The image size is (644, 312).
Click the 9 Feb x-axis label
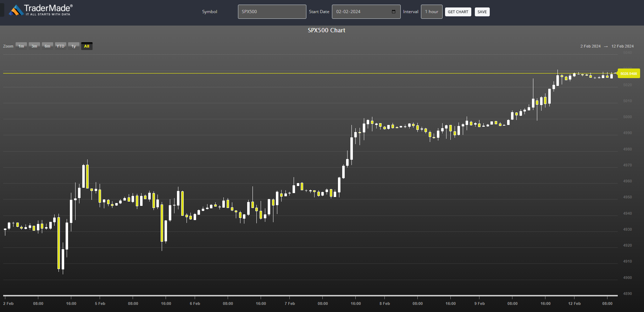tap(479, 303)
